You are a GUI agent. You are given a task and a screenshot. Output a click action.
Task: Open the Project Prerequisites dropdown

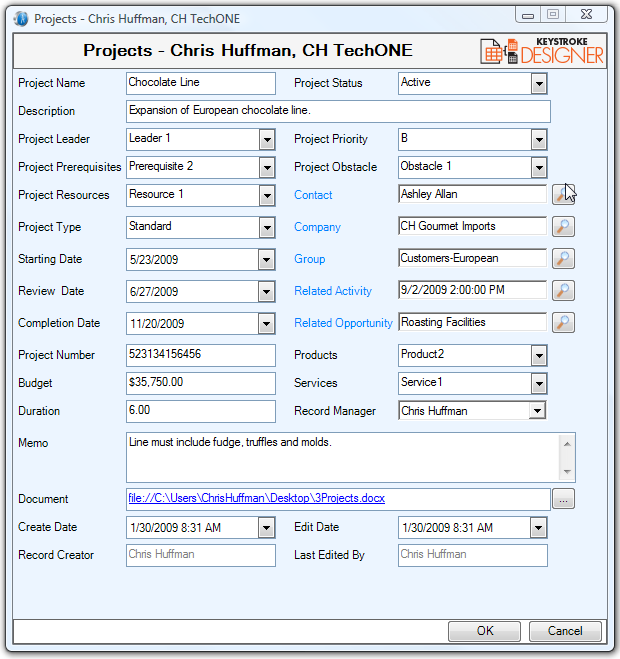[267, 168]
